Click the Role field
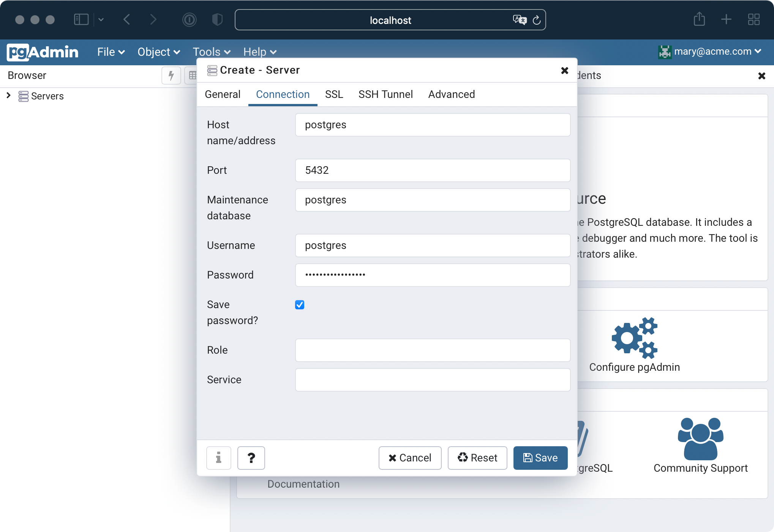The image size is (774, 532). 433,350
